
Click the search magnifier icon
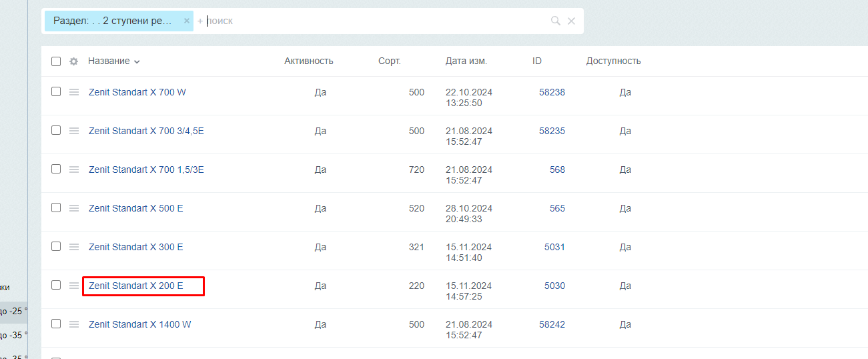click(x=555, y=21)
